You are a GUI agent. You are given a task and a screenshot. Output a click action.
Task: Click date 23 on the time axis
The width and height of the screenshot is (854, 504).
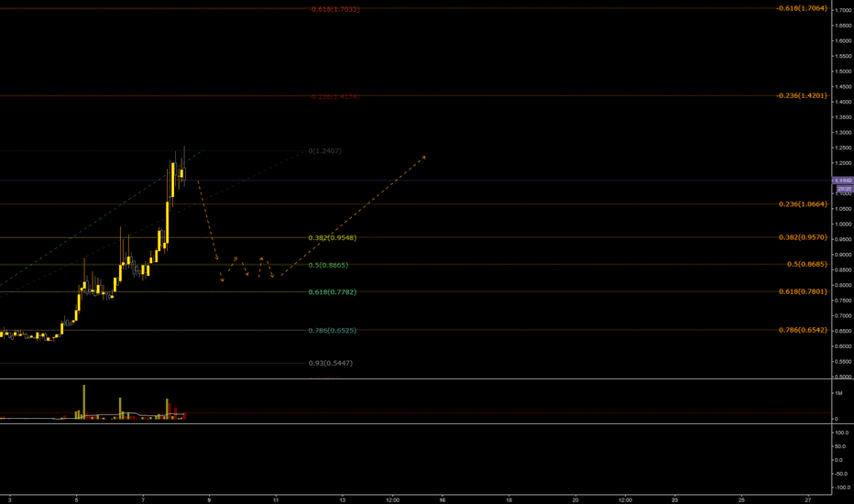coord(674,499)
